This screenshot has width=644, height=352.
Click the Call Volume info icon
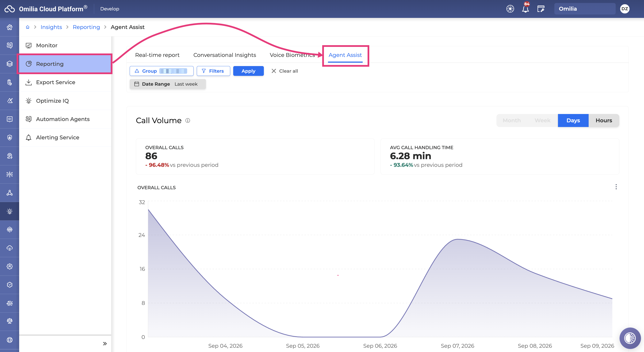click(x=187, y=121)
